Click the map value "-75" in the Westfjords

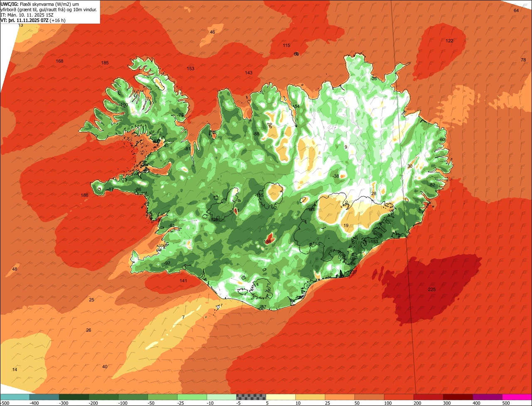[180, 115]
